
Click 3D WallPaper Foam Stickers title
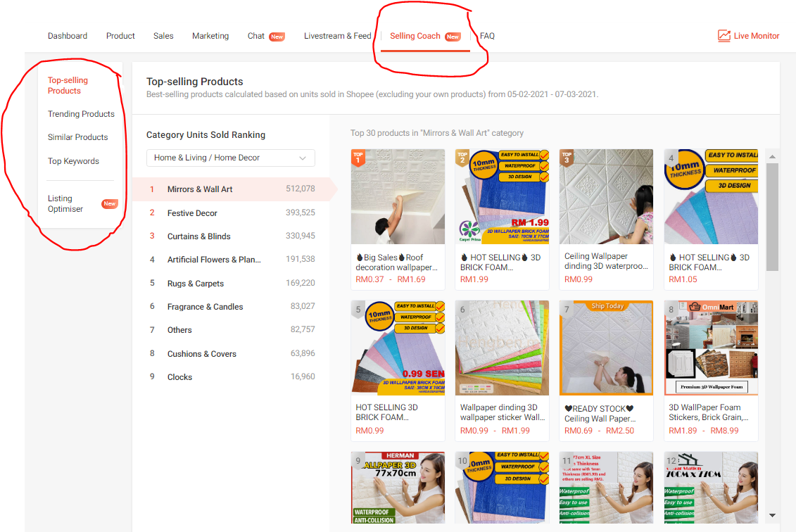click(x=709, y=412)
